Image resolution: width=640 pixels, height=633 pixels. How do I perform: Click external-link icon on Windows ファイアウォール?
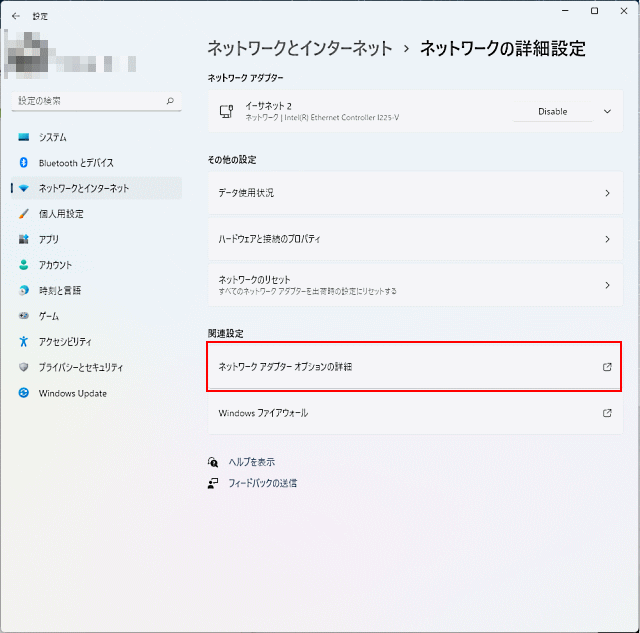[607, 413]
